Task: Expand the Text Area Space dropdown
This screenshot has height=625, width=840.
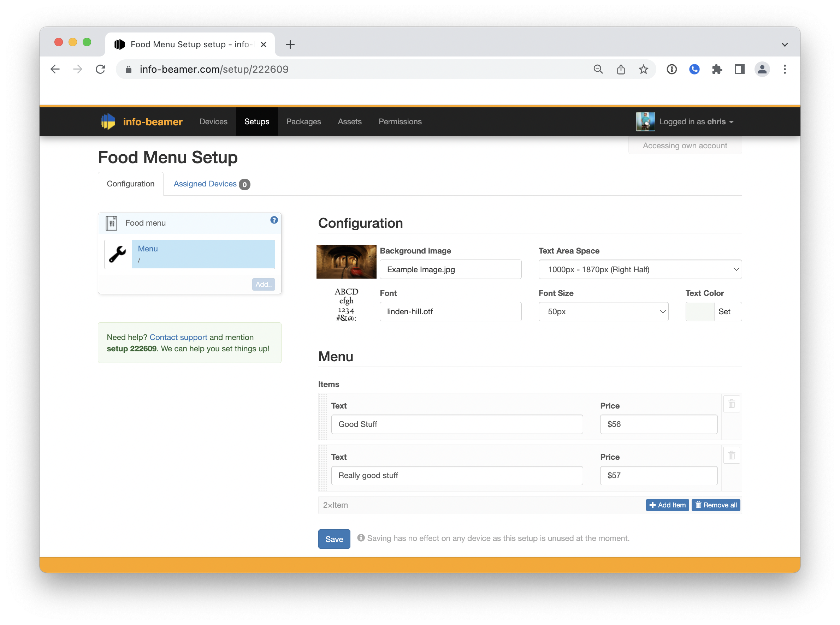Action: pos(640,270)
